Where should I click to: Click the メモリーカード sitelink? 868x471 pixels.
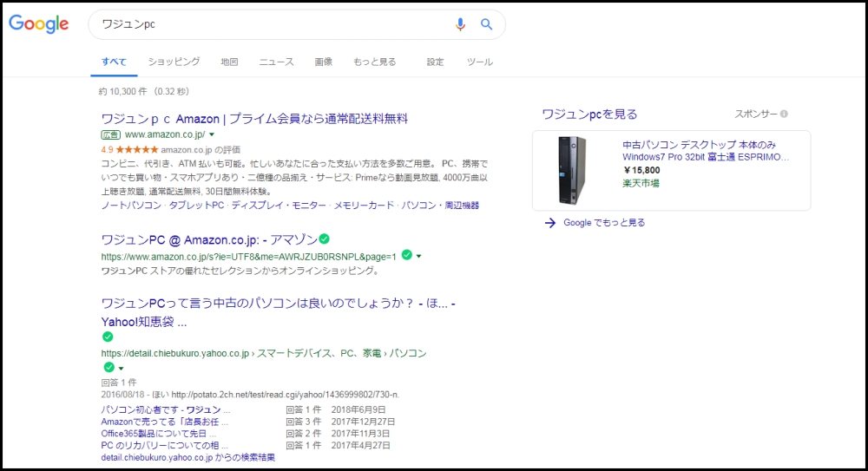pos(364,206)
